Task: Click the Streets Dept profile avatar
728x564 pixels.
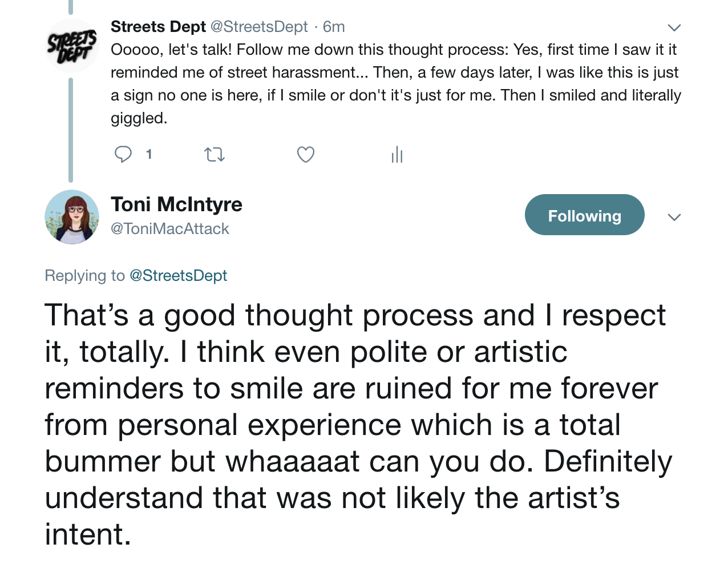Action: (x=72, y=46)
